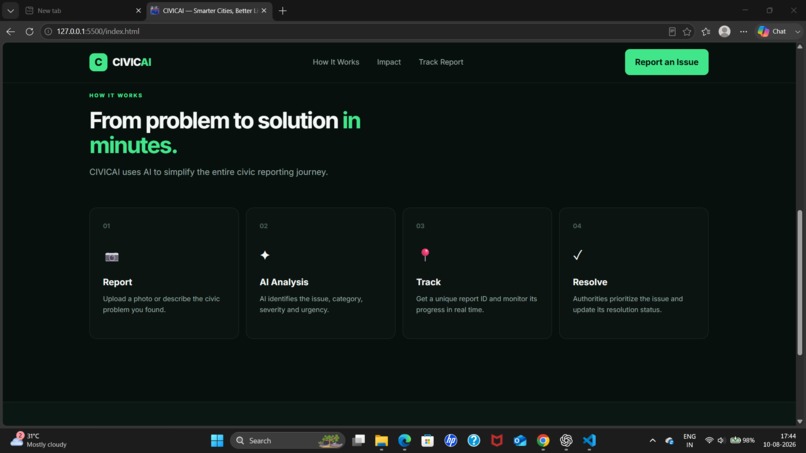Screen dimensions: 806x453
Task: Click the page vertical scrollbar thumb
Action: click(x=799, y=282)
